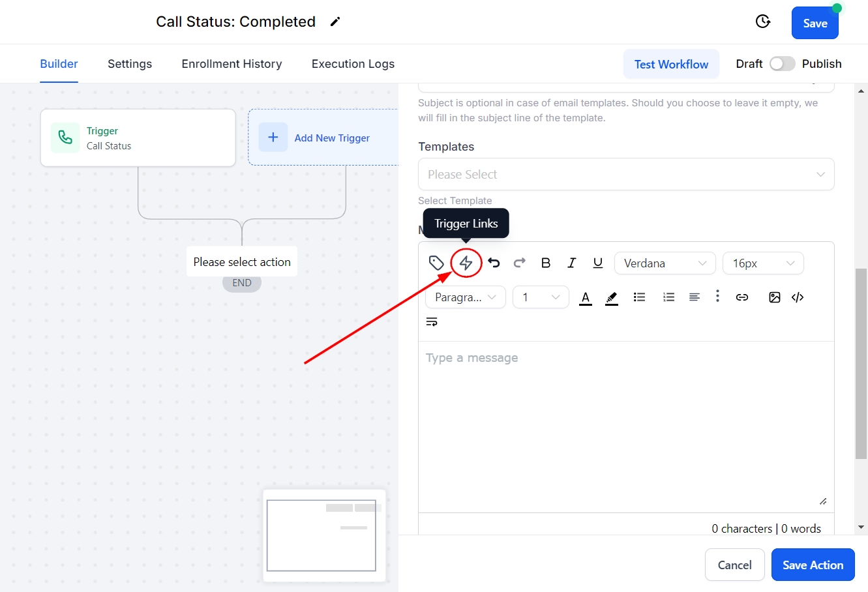The width and height of the screenshot is (868, 592).
Task: Toggle italic formatting
Action: point(571,263)
